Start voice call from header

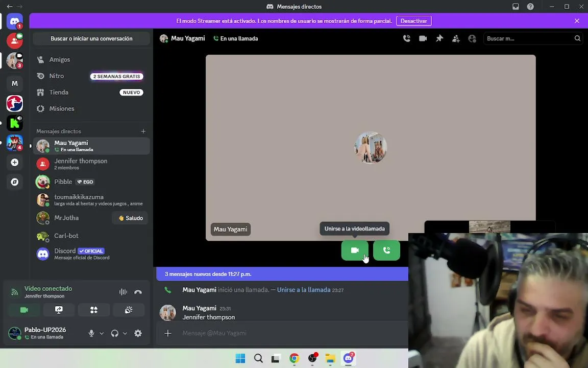[406, 38]
